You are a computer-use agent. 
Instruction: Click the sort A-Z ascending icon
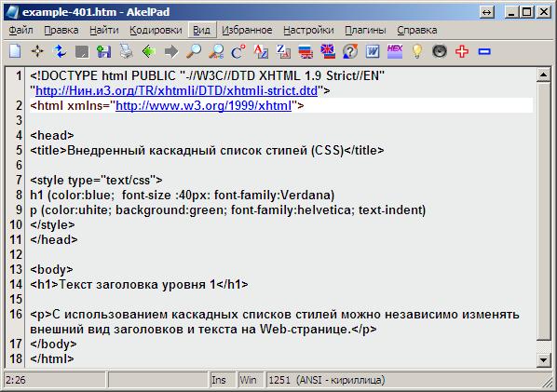point(261,52)
